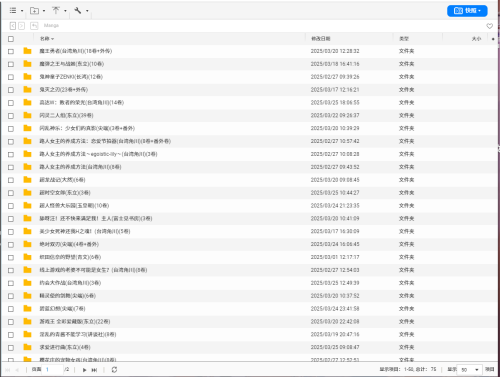The image size is (500, 377).
Task: Click the date 2025/02/27 10:57:42
Action: pyautogui.click(x=335, y=141)
